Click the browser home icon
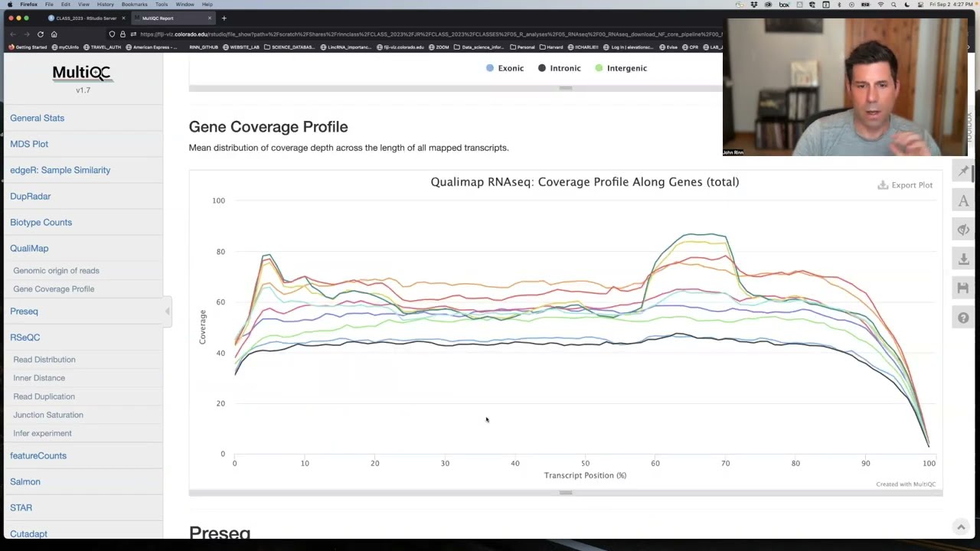This screenshot has width=980, height=551. coord(54,34)
